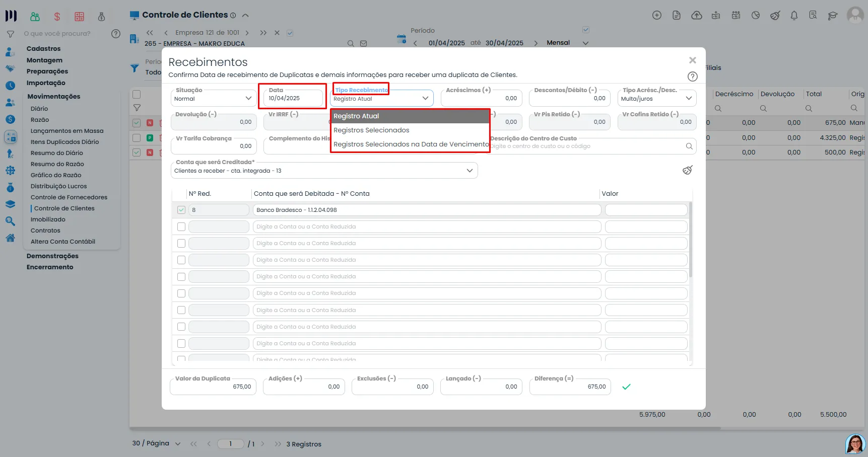The height and width of the screenshot is (457, 868).
Task: Click the plus circle add icon
Action: [x=657, y=16]
